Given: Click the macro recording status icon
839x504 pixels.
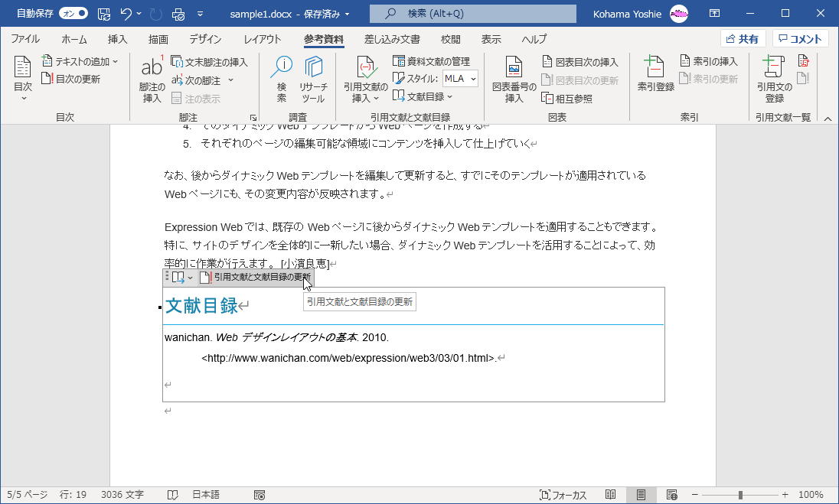Looking at the screenshot, I should (260, 495).
